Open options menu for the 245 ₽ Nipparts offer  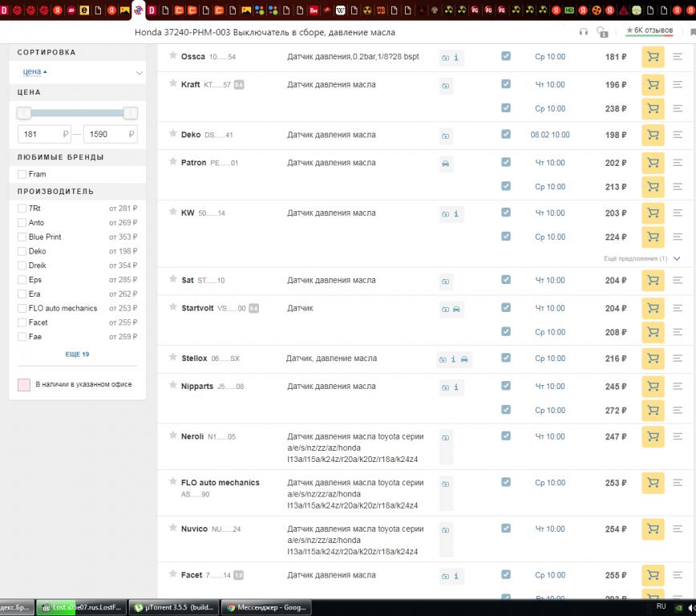678,387
